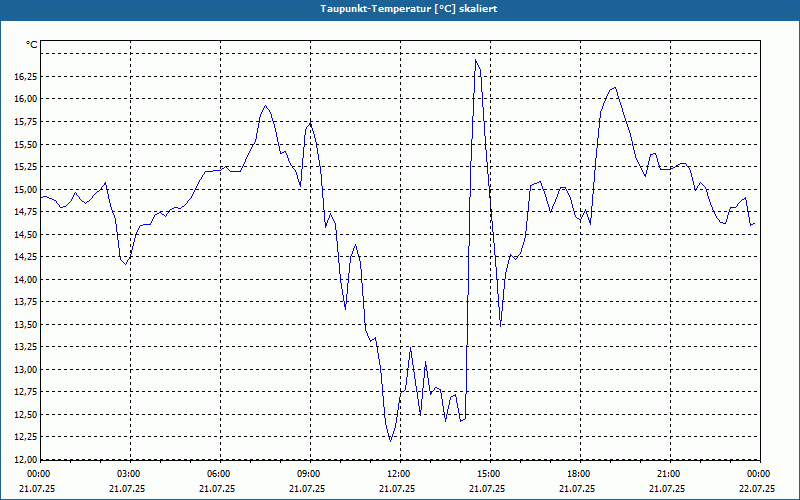
Task: Select the "14,25" y-axis value
Action: click(25, 257)
